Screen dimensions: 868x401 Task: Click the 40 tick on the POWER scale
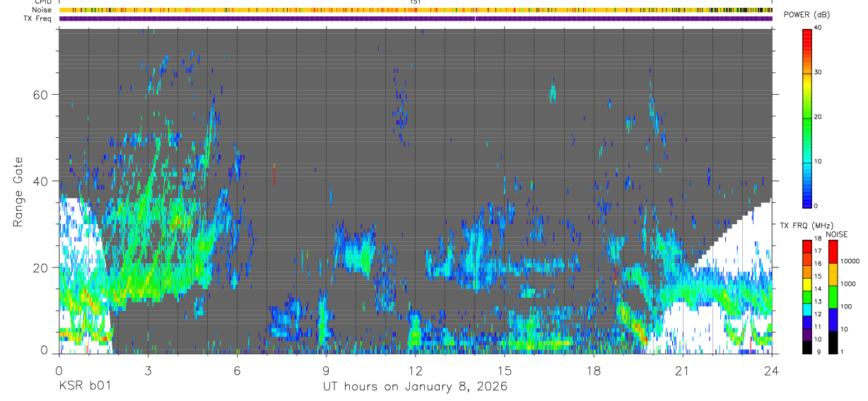coord(818,28)
